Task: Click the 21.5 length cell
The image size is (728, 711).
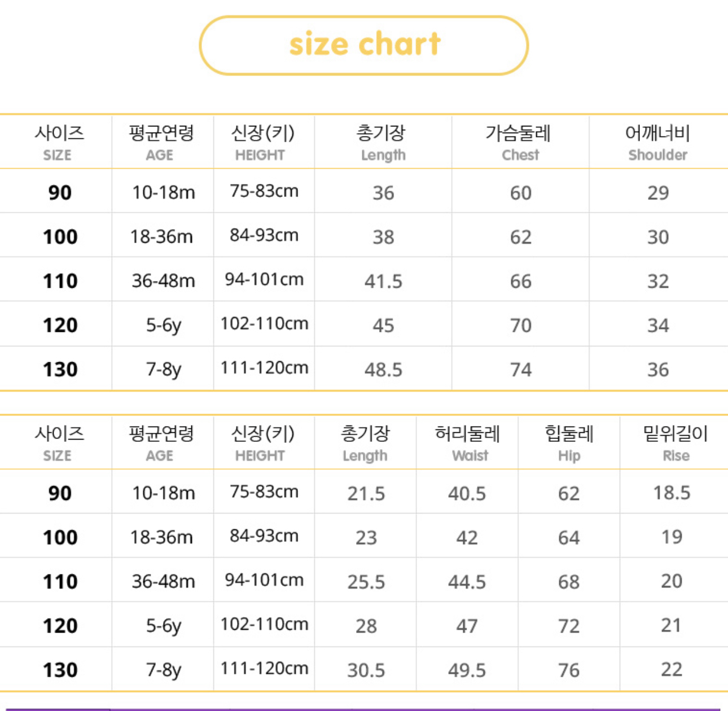Action: [366, 494]
